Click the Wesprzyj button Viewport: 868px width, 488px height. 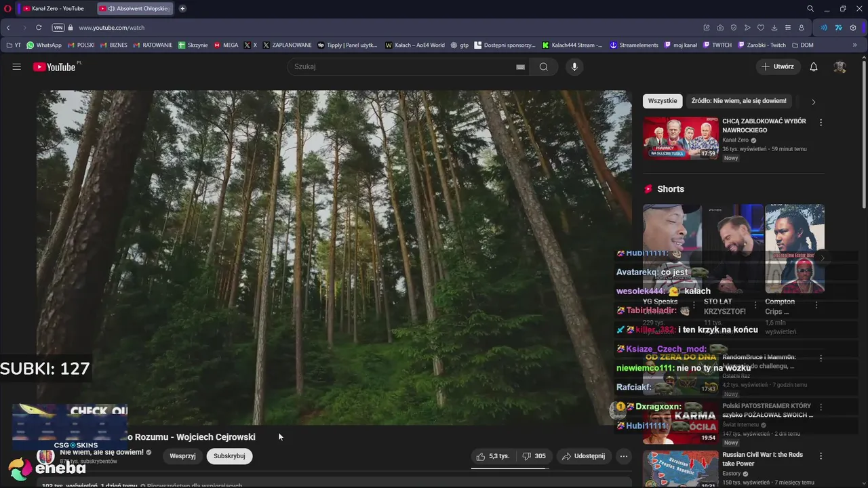click(x=182, y=456)
